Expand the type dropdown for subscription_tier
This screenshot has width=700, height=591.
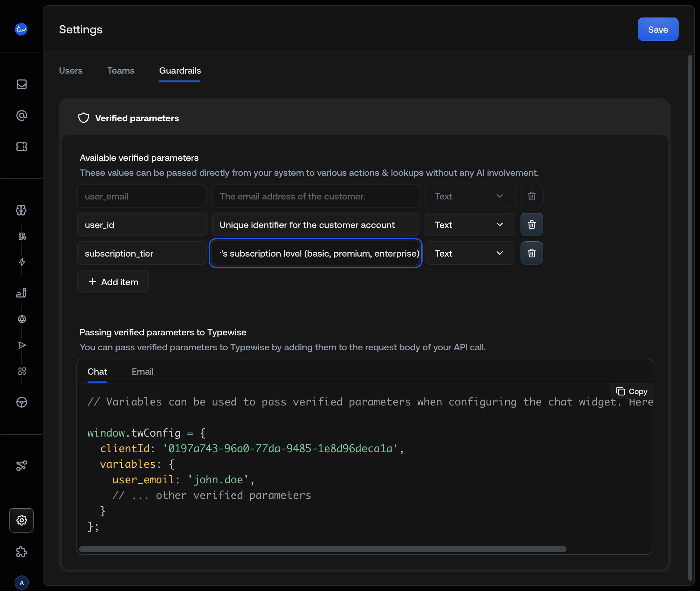tap(469, 253)
